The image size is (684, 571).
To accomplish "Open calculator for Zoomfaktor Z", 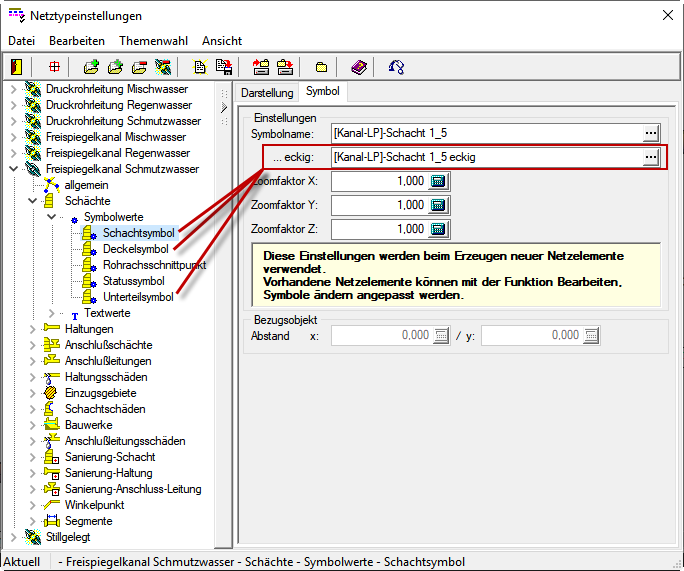I will pos(439,229).
